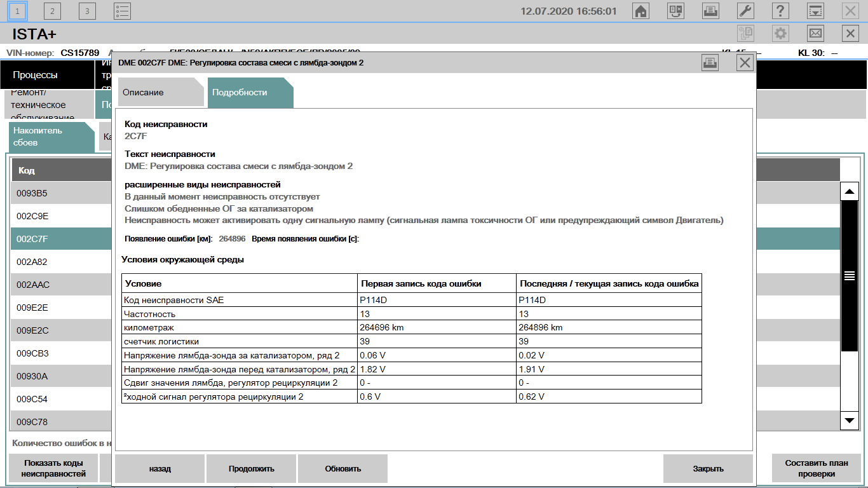Viewport: 868px width, 488px height.
Task: Click the envelope feedback icon
Action: click(x=815, y=33)
